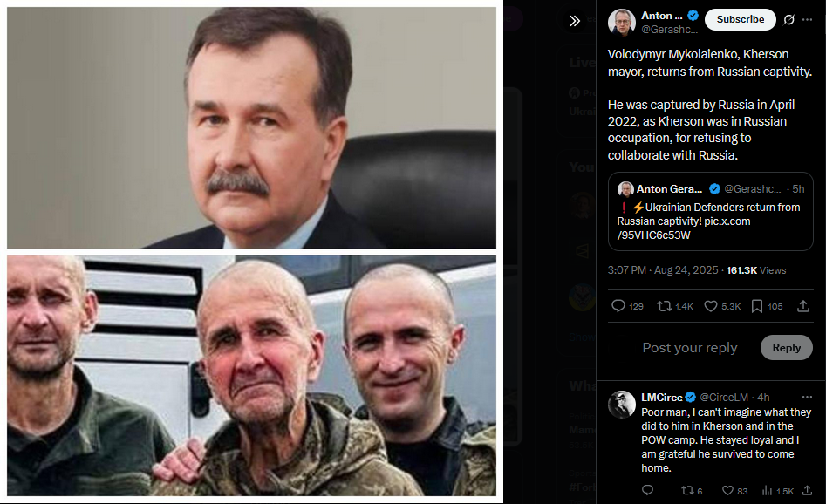Open LMCirce comment's more options ellipsis
Image resolution: width=826 pixels, height=504 pixels.
pyautogui.click(x=807, y=397)
